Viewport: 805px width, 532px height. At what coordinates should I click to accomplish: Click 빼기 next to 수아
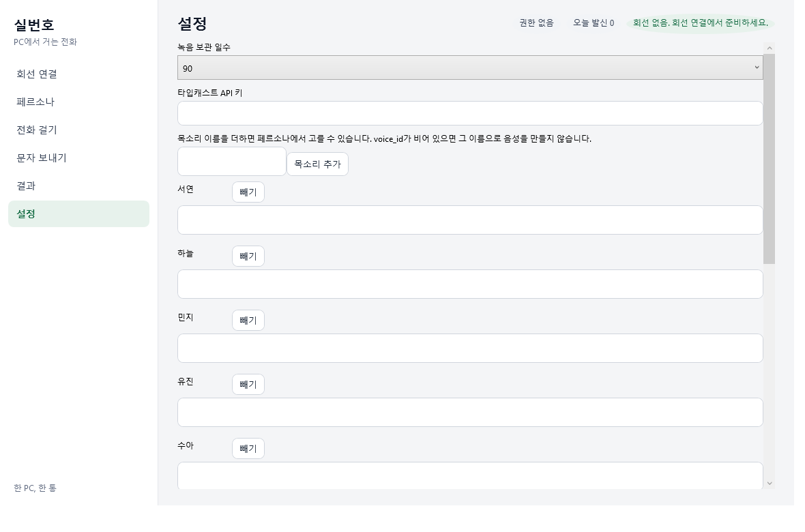[x=248, y=448]
